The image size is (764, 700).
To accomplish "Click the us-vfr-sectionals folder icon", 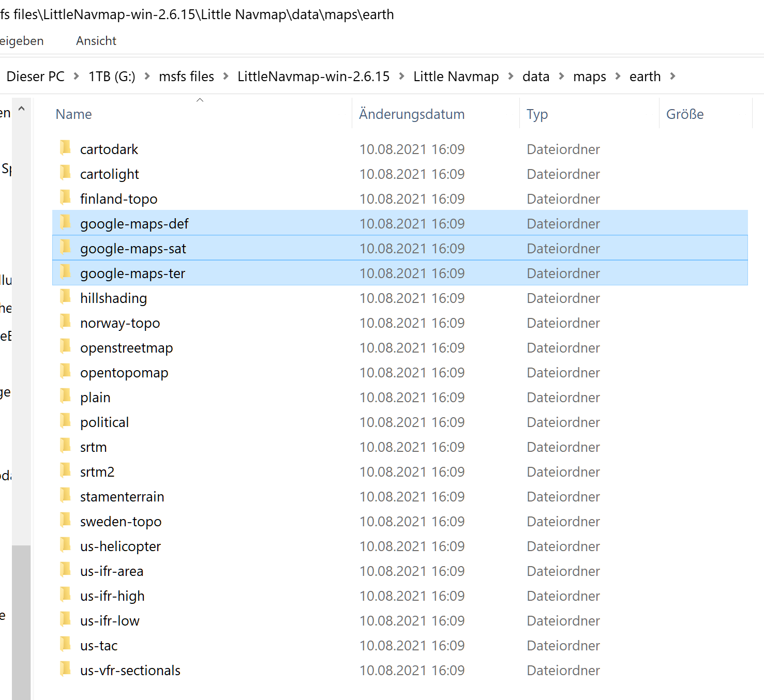I will (65, 669).
